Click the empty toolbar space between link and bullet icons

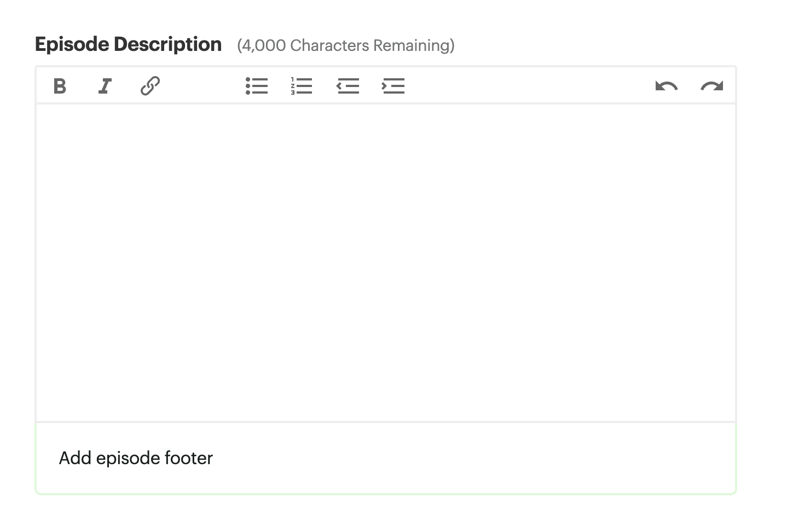point(202,86)
